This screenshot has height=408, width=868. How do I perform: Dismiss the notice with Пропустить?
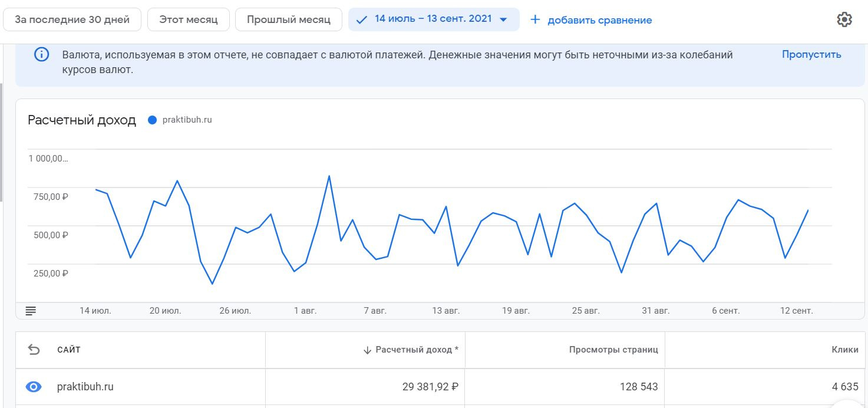pyautogui.click(x=811, y=54)
